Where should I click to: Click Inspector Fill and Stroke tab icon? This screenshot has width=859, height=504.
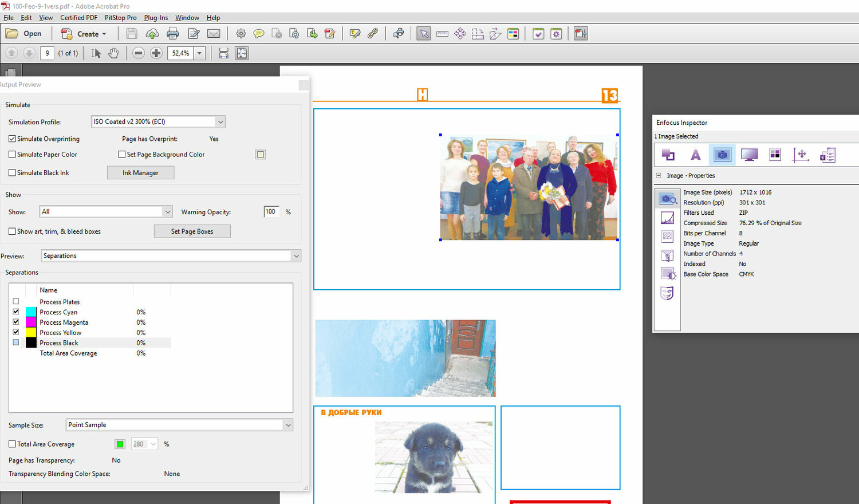668,155
